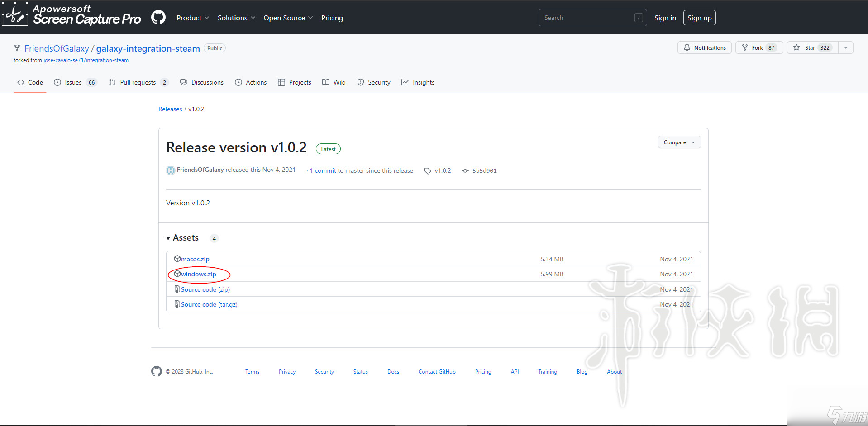The height and width of the screenshot is (426, 868).
Task: Fork the repository with Fork button
Action: click(759, 47)
